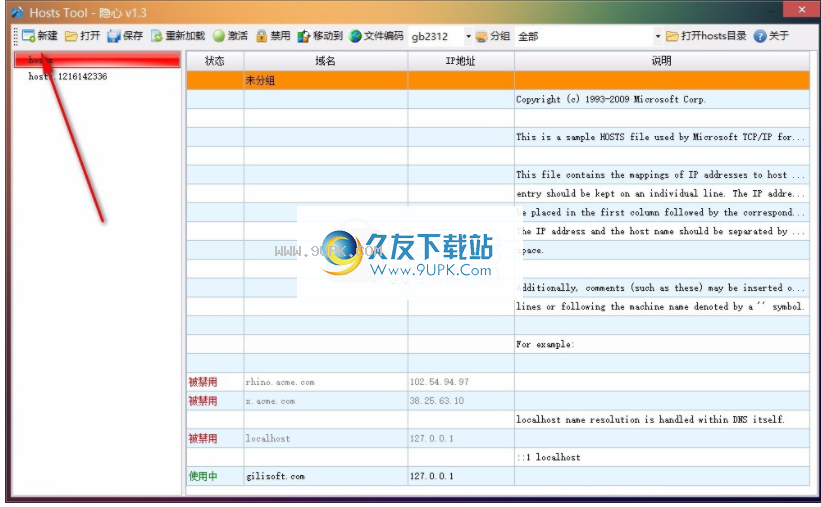Reload hosts using 重新加载
Viewport: 821px width, 507px height.
178,36
